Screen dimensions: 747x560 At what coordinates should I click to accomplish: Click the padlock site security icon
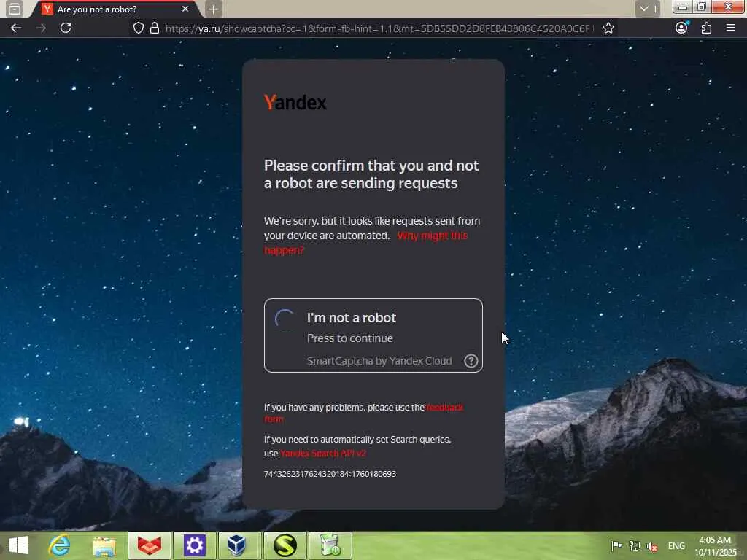pyautogui.click(x=155, y=28)
